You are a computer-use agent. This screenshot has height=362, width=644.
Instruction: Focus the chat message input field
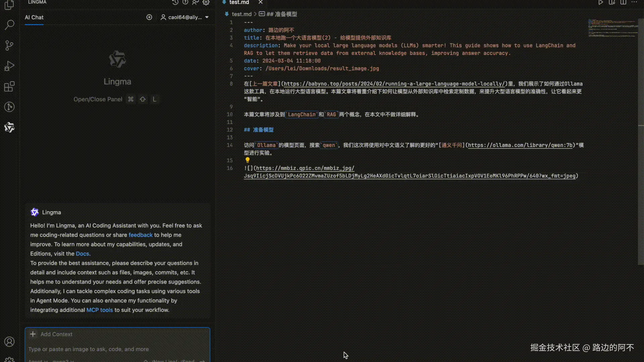[117, 349]
